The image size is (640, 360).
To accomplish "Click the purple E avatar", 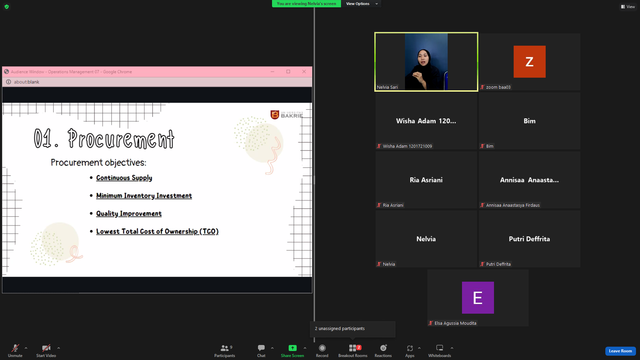I will (x=478, y=298).
